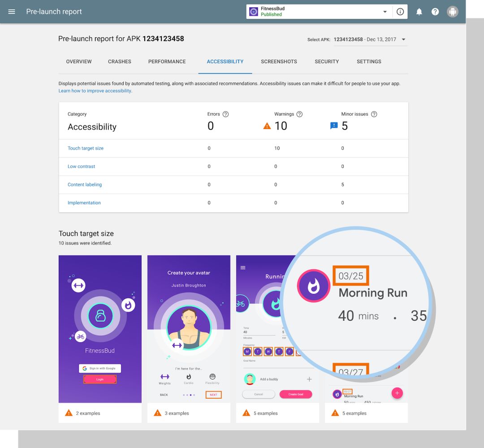Click the pink plus floating action button
This screenshot has height=448, width=484.
point(397,393)
